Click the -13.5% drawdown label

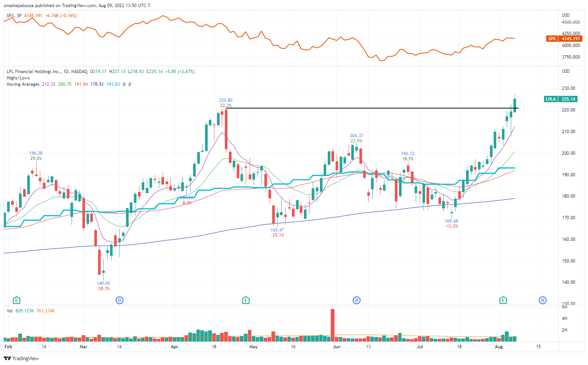click(452, 226)
